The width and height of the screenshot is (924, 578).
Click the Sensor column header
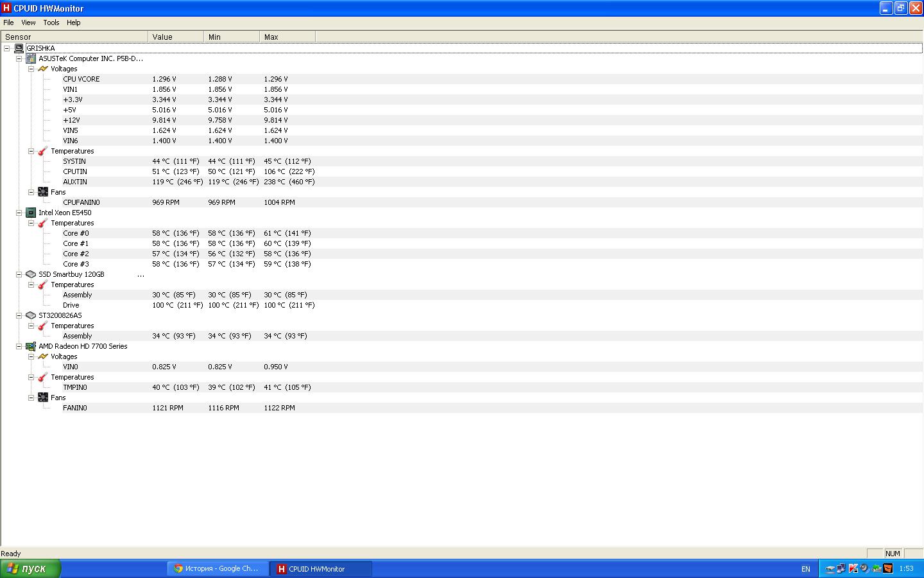click(x=74, y=37)
